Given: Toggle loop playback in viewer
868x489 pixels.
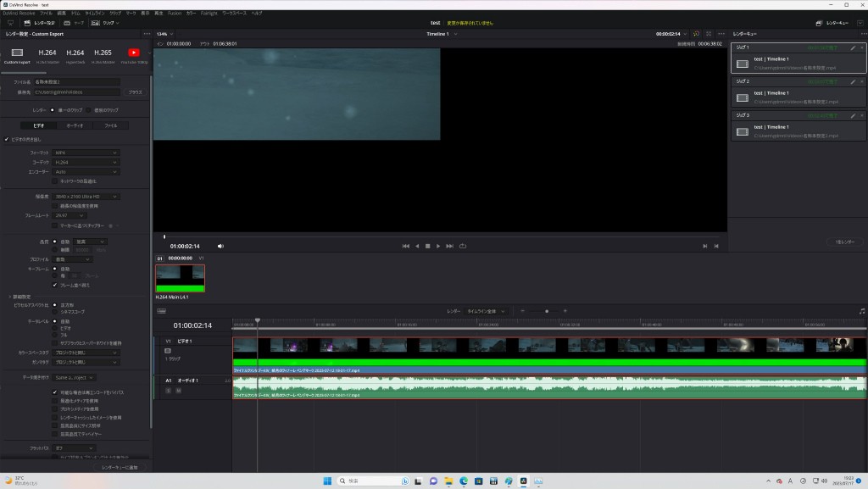Looking at the screenshot, I should pos(462,246).
